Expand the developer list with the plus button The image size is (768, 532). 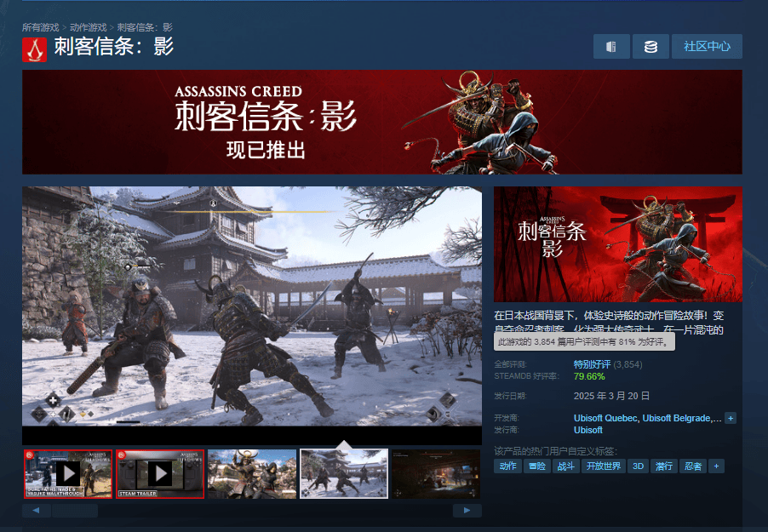click(731, 418)
